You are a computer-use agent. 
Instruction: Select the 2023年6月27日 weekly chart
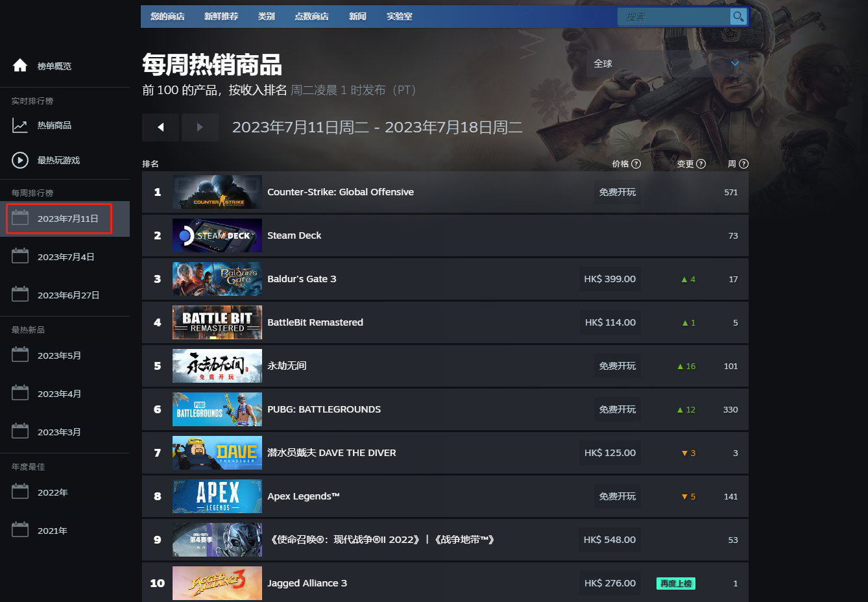click(x=65, y=295)
